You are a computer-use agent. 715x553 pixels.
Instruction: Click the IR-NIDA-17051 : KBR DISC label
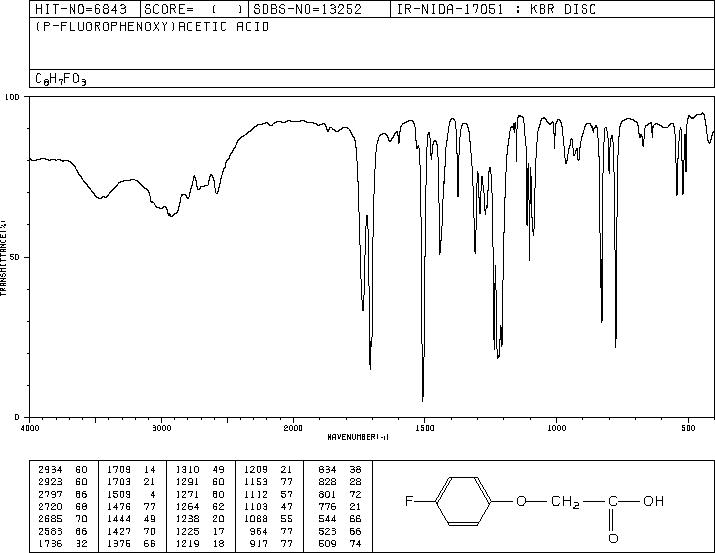496,9
